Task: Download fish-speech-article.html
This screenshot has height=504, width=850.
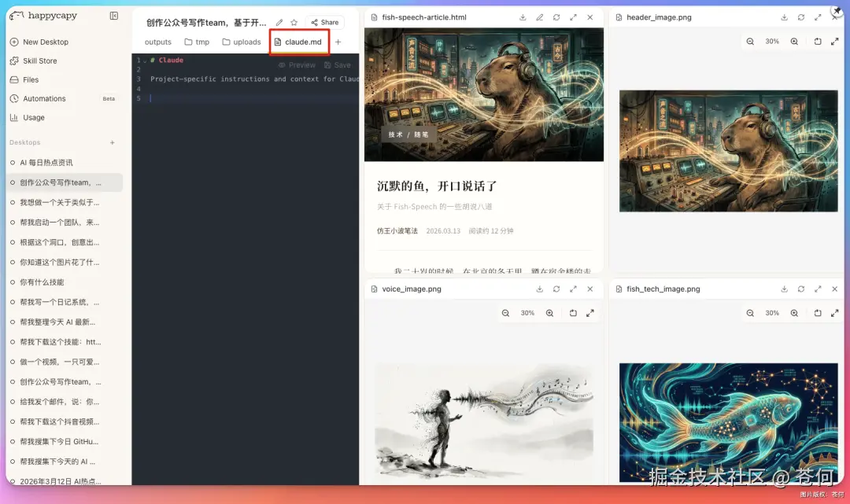Action: tap(523, 17)
